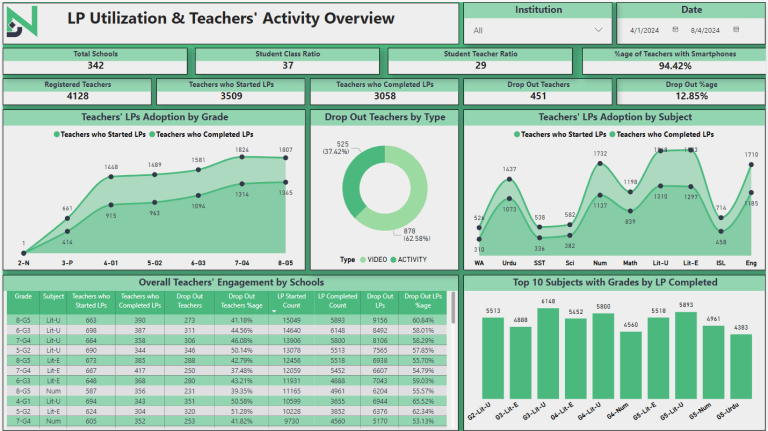768x431 pixels.
Task: Sort table by LP Completed Count header
Action: (335, 301)
